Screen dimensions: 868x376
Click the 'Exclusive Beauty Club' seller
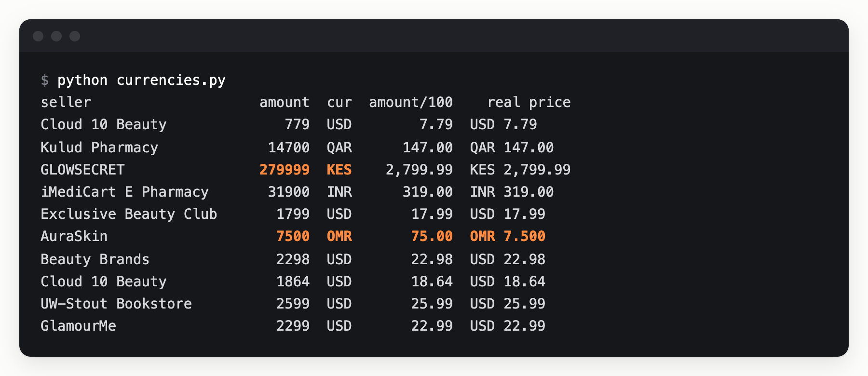click(129, 214)
